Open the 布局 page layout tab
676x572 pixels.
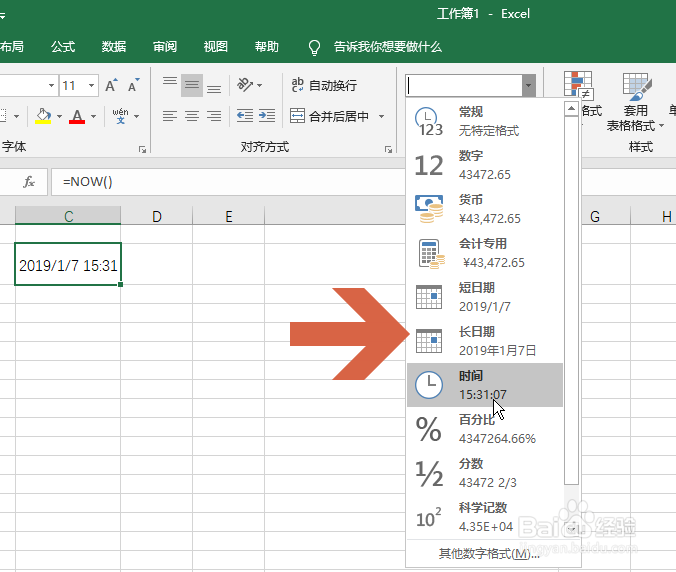pyautogui.click(x=12, y=47)
